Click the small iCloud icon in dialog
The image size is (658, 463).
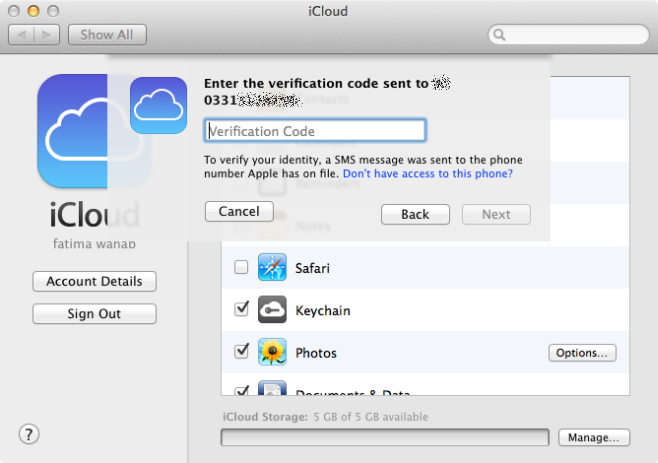pos(158,105)
